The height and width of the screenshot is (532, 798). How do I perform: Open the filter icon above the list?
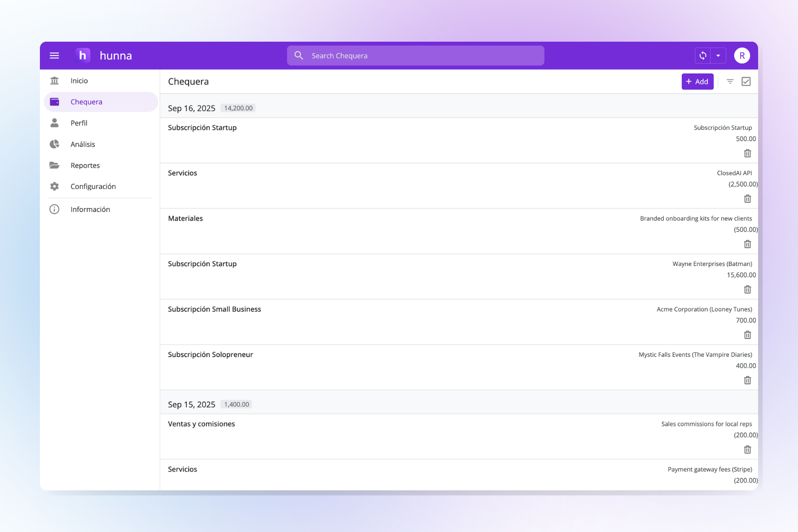pos(729,82)
